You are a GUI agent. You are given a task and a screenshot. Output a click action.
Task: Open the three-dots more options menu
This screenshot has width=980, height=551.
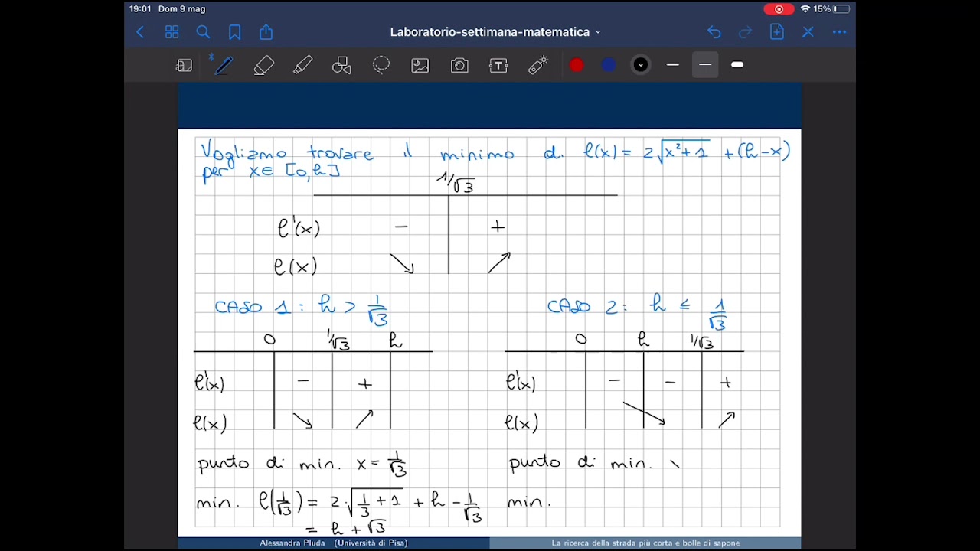[x=839, y=32]
